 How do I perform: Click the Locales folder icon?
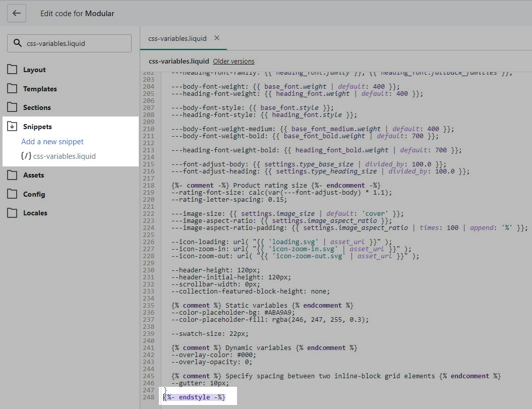click(x=12, y=213)
